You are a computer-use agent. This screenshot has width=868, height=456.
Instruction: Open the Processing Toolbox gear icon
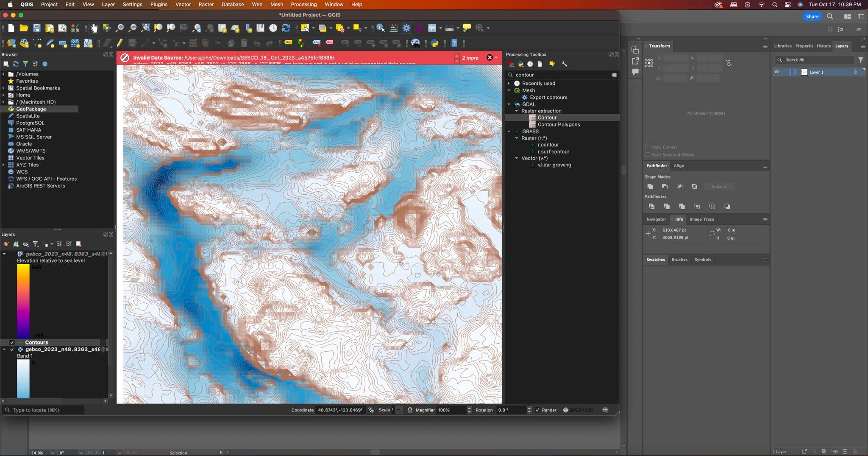[406, 28]
